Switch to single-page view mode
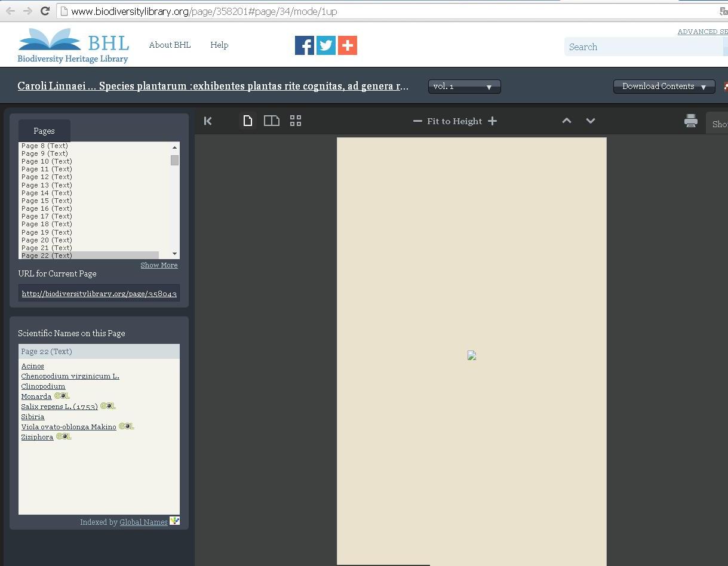The image size is (728, 566). [x=248, y=121]
